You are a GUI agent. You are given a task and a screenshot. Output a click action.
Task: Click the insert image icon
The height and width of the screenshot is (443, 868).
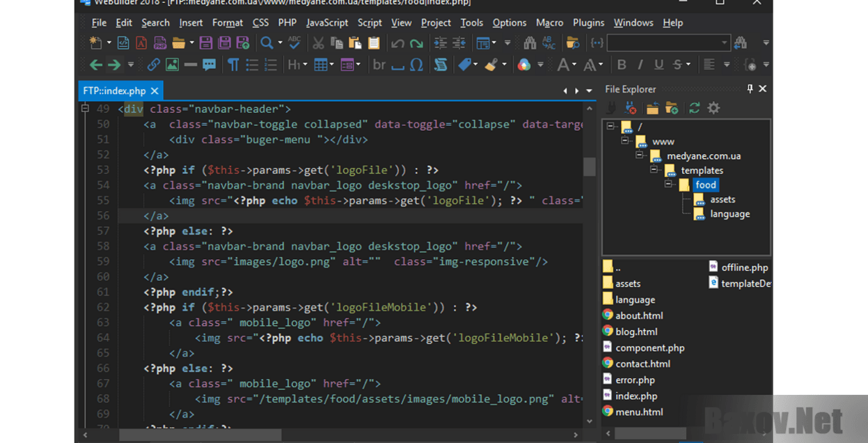coord(172,65)
